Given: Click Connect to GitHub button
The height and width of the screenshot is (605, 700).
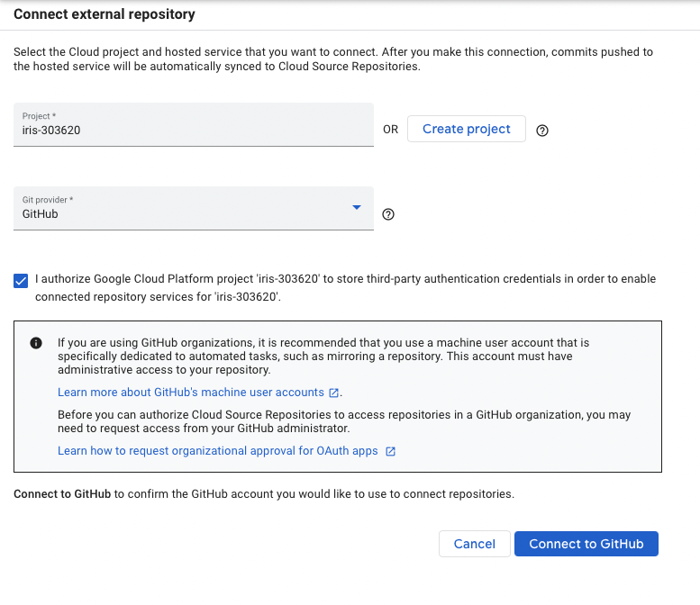Looking at the screenshot, I should point(586,544).
